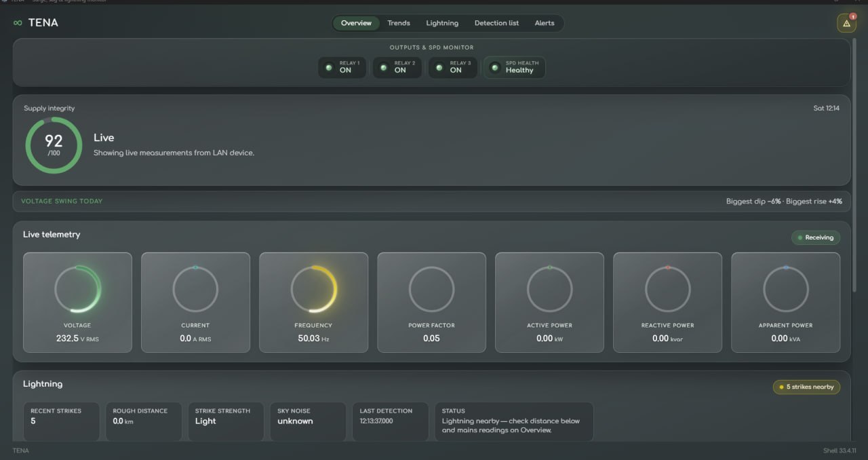Screen dimensions: 868x460
Task: Open the Lightning tab
Action: (442, 23)
